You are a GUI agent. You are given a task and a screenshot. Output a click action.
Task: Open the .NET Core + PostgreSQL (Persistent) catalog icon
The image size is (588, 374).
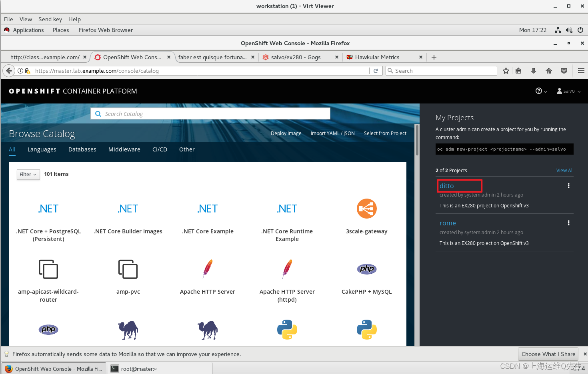pos(48,209)
